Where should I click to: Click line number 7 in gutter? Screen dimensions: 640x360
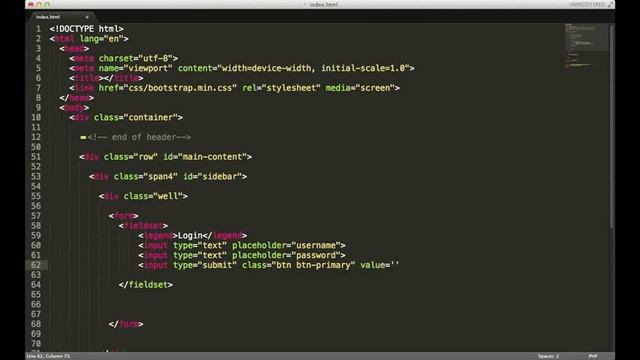click(38, 88)
